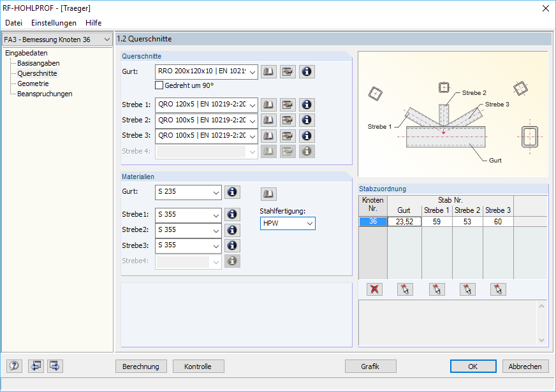The width and height of the screenshot is (556, 392).
Task: Pick Strebe 3 member graphically
Action: coord(498,289)
